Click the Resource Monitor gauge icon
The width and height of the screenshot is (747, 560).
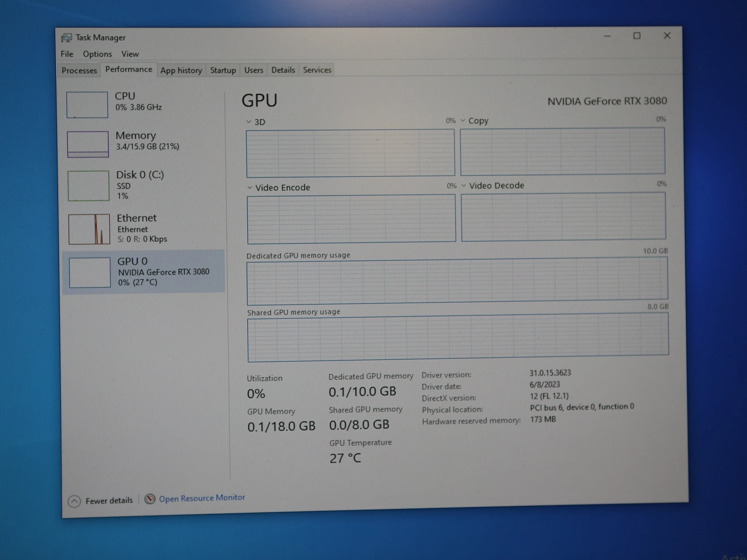(x=150, y=499)
